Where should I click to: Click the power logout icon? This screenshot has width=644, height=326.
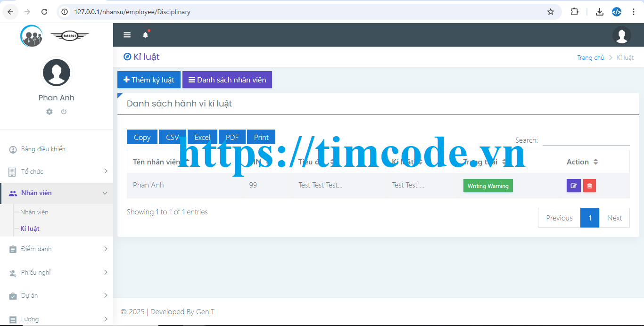tap(64, 112)
